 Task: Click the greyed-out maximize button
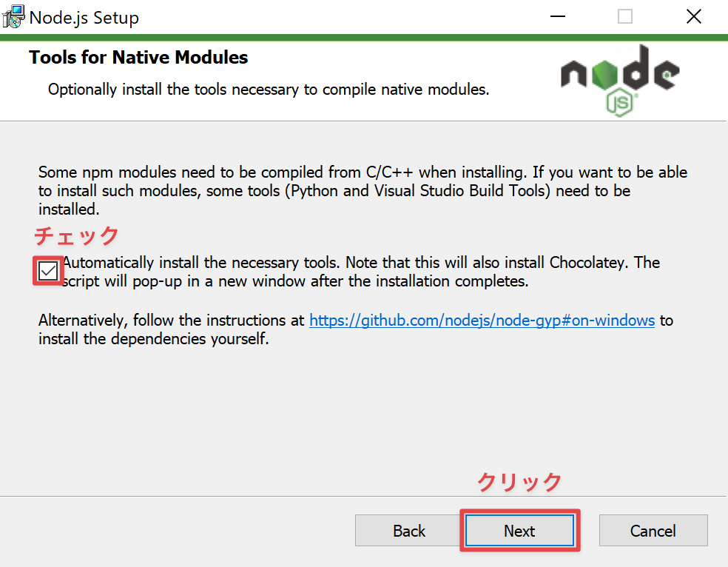pyautogui.click(x=625, y=17)
